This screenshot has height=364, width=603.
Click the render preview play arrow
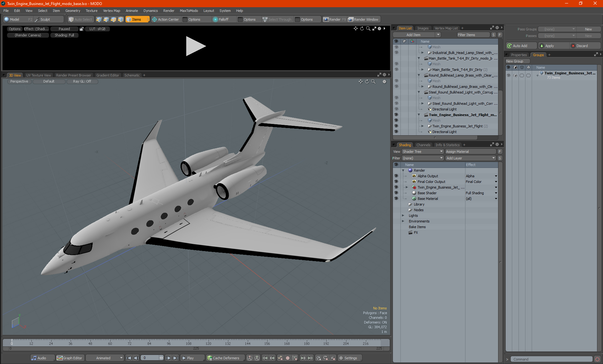point(195,46)
